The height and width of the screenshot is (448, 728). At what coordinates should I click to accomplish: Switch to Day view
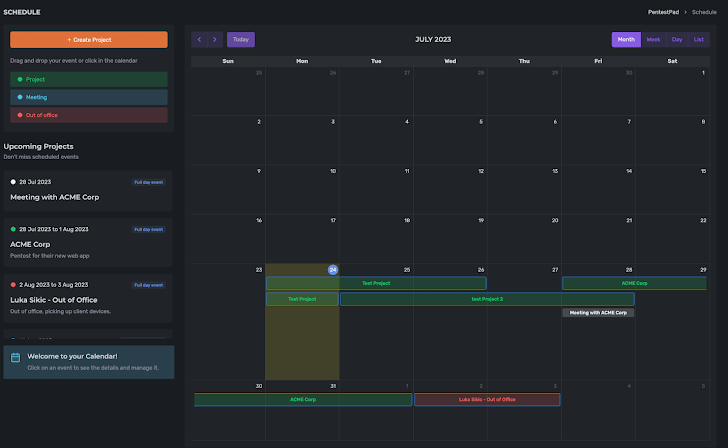pyautogui.click(x=677, y=40)
